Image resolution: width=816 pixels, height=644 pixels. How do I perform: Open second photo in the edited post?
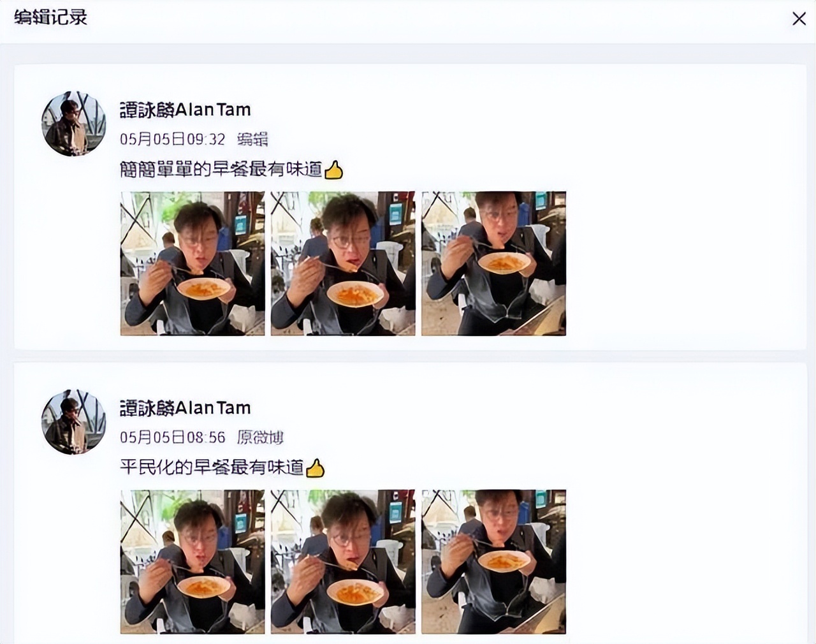(343, 263)
